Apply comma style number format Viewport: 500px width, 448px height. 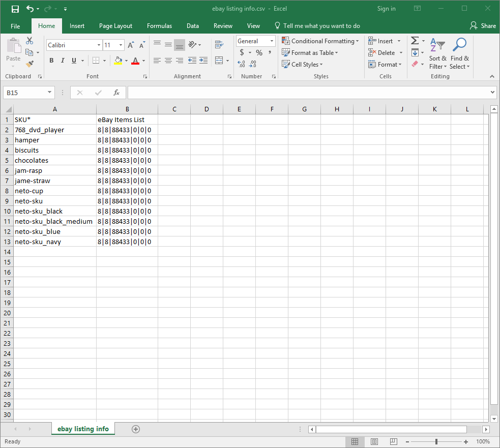pyautogui.click(x=270, y=52)
